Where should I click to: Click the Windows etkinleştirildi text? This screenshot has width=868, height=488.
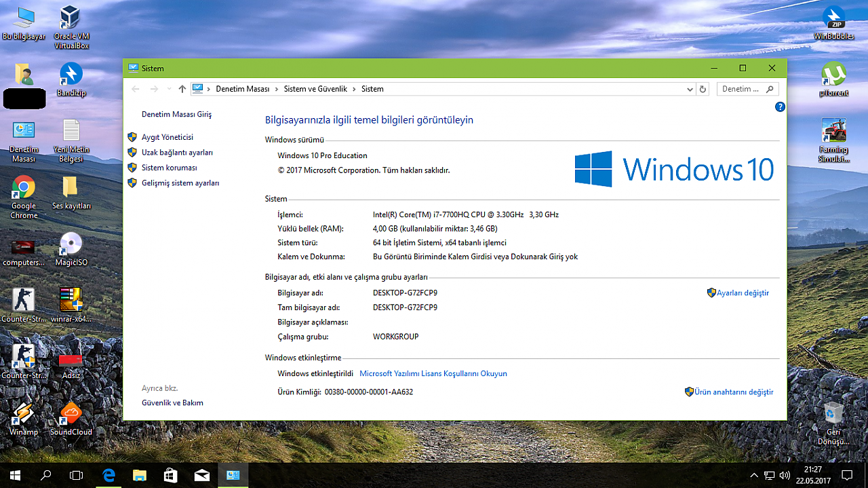click(x=315, y=373)
